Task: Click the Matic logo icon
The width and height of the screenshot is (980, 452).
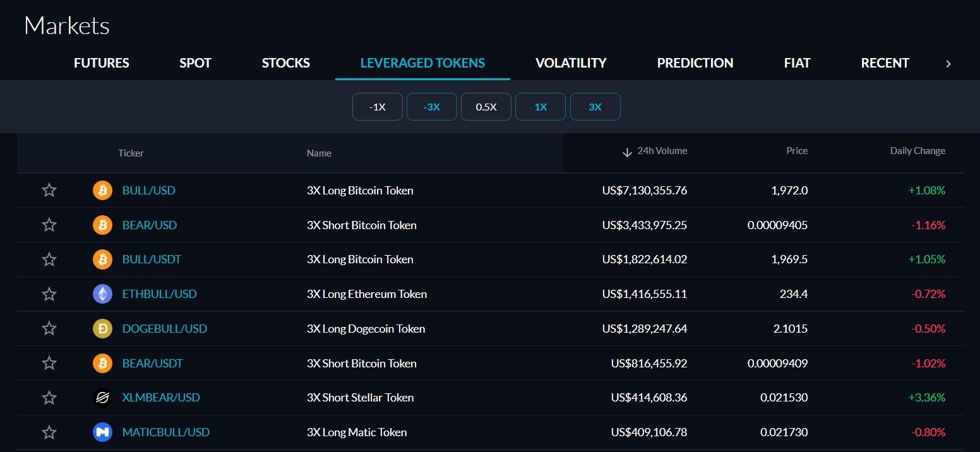Action: pos(102,432)
